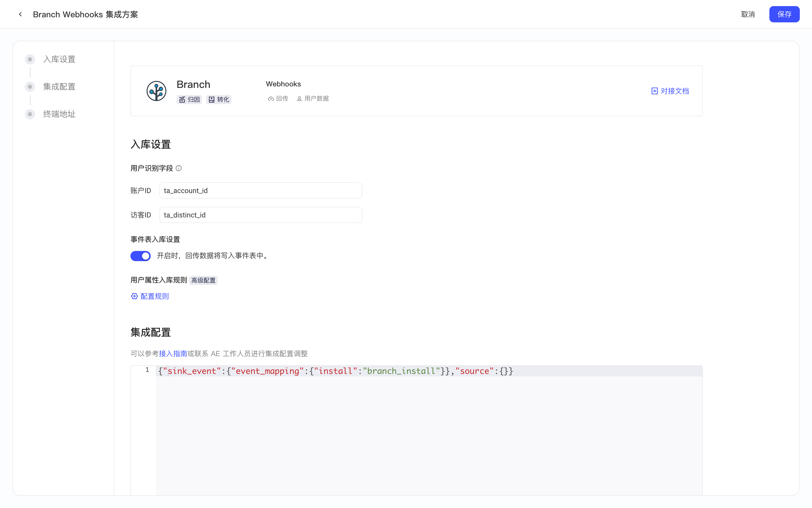Image resolution: width=812 pixels, height=508 pixels.
Task: Click the 转化 tag icon
Action: point(212,100)
